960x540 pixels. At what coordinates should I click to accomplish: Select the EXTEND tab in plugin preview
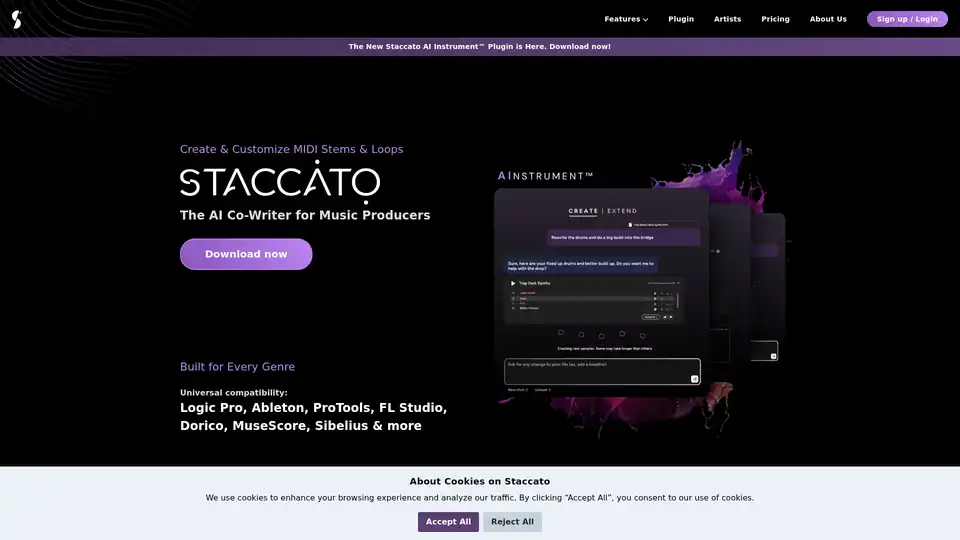coord(620,211)
